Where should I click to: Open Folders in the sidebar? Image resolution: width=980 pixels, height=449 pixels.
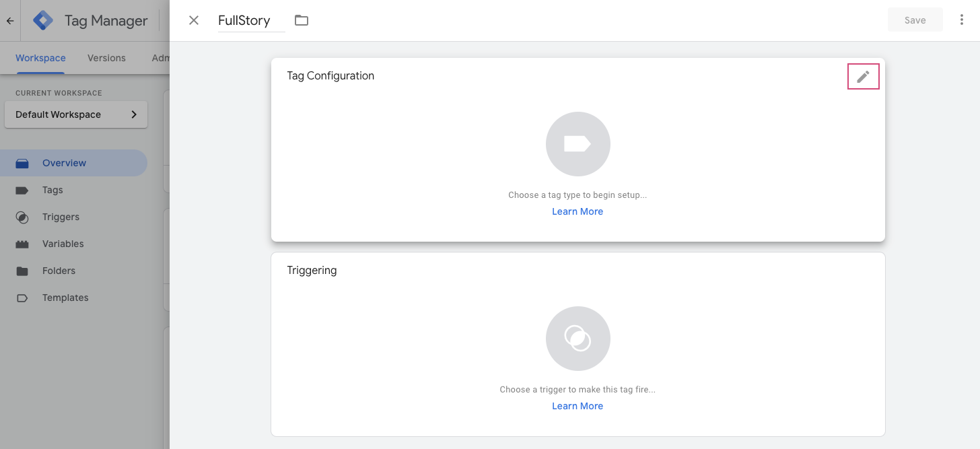coord(59,271)
